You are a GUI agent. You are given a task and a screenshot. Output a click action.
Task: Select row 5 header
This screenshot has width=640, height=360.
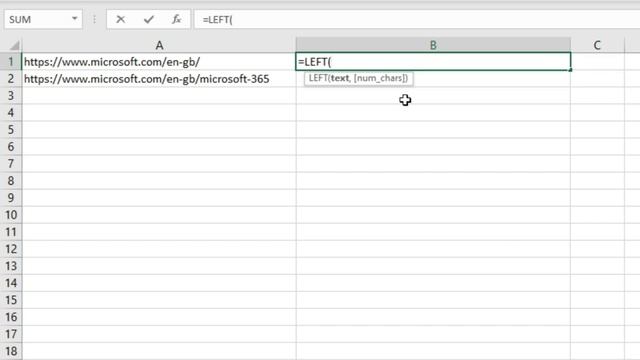click(x=11, y=130)
